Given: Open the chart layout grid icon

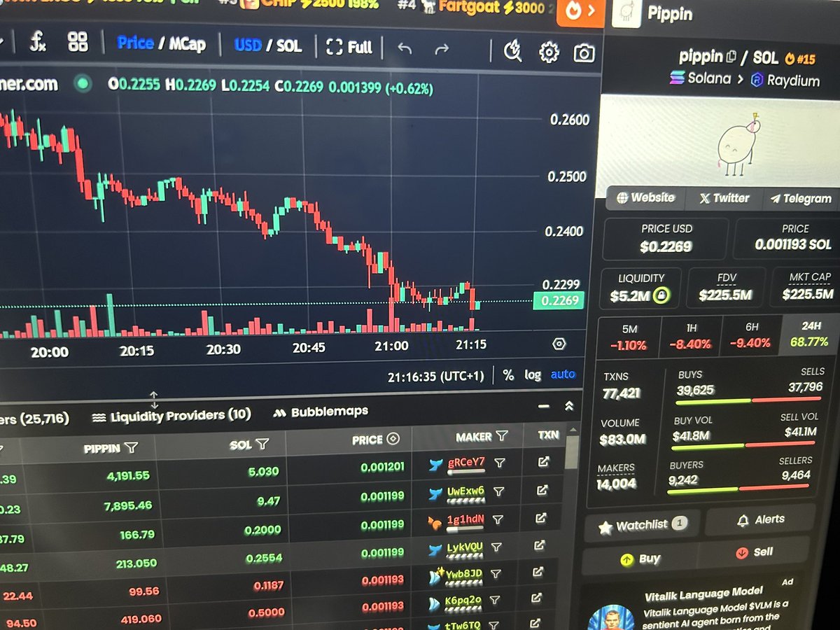Looking at the screenshot, I should [x=78, y=43].
